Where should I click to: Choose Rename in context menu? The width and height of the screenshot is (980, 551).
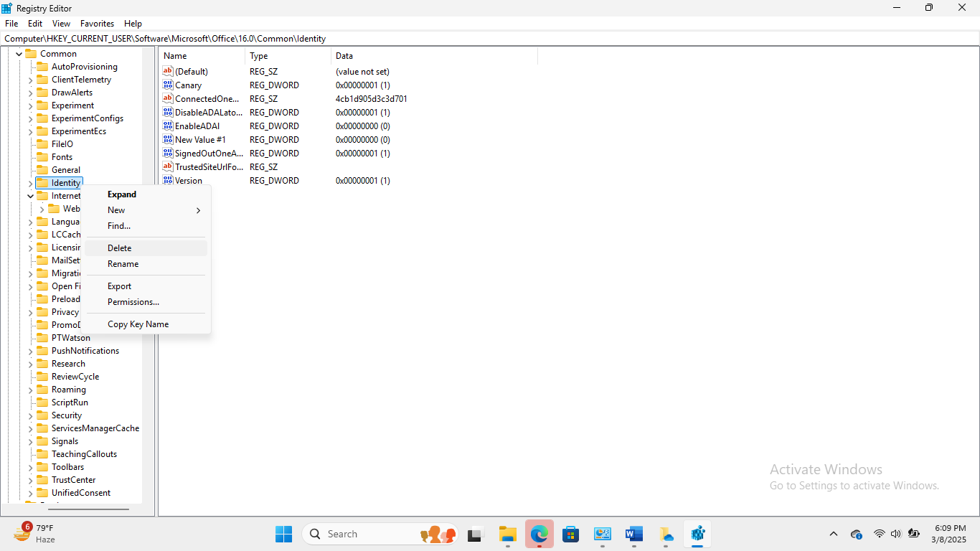coord(146,264)
